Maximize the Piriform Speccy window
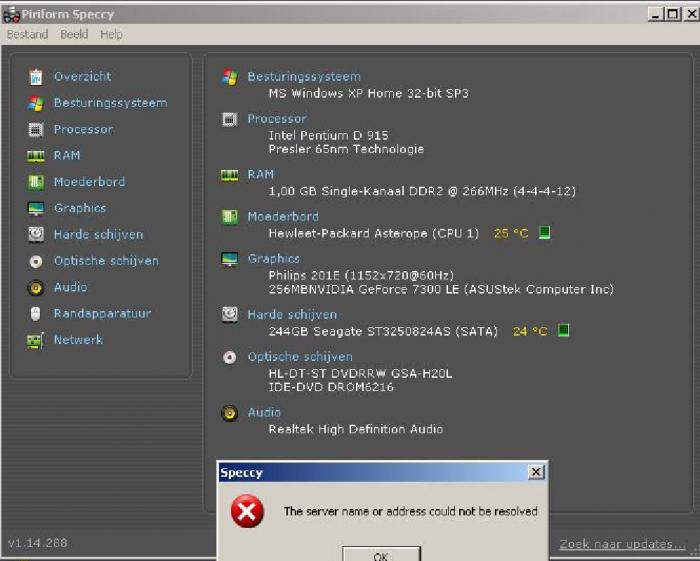 pyautogui.click(x=673, y=14)
